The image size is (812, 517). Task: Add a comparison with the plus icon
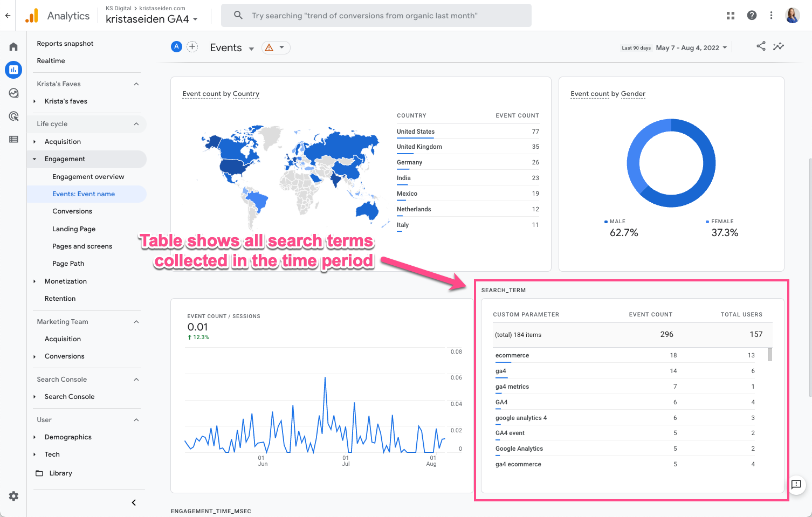(x=192, y=47)
